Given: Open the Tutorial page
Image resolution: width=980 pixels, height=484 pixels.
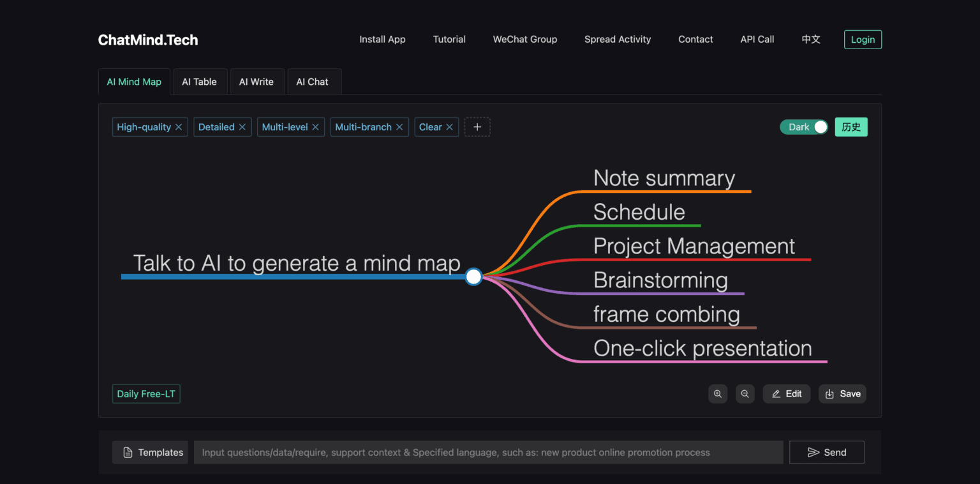Looking at the screenshot, I should point(449,40).
